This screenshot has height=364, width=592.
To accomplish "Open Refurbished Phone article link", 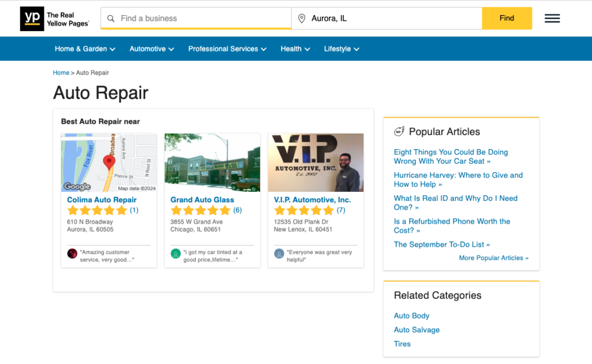I will pyautogui.click(x=452, y=225).
